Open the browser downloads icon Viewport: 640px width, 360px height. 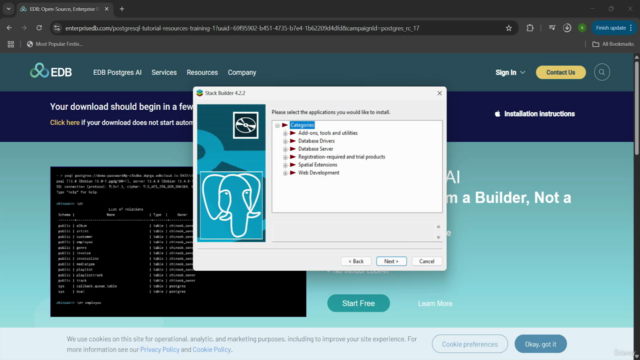click(x=567, y=28)
